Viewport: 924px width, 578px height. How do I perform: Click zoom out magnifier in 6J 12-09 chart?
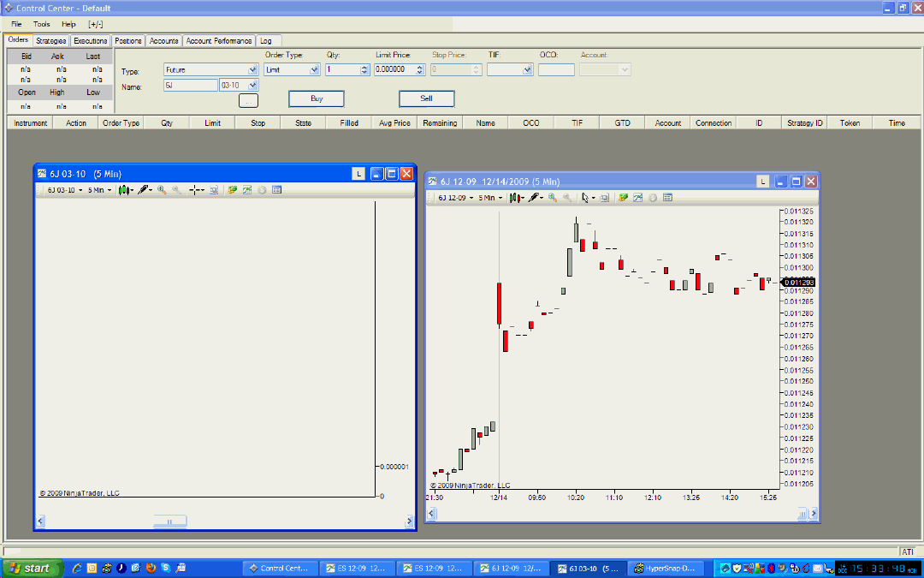pyautogui.click(x=567, y=198)
